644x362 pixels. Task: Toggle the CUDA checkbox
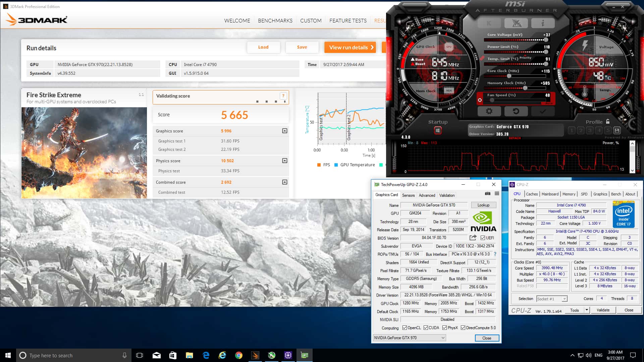coord(426,328)
